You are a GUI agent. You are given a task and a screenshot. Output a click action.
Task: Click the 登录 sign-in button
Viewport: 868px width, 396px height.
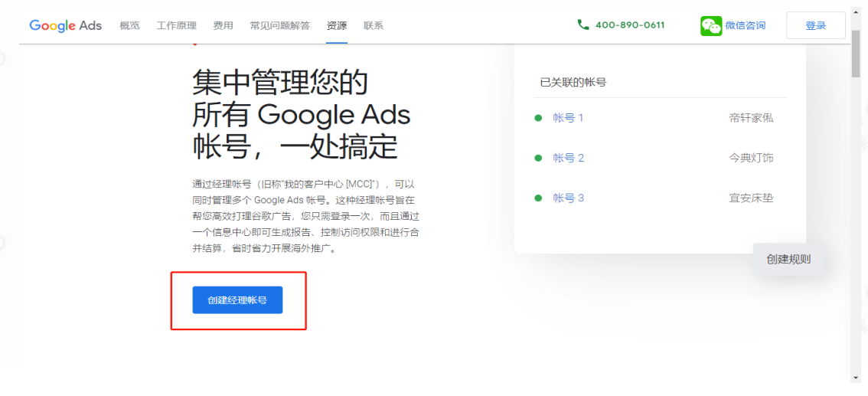[x=815, y=25]
